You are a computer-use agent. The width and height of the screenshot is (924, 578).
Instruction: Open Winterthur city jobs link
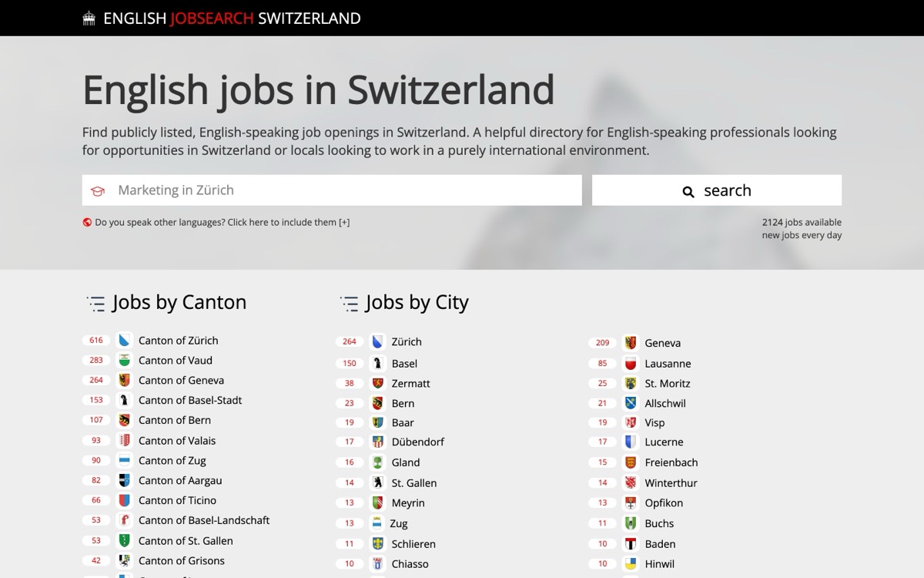[x=671, y=482]
